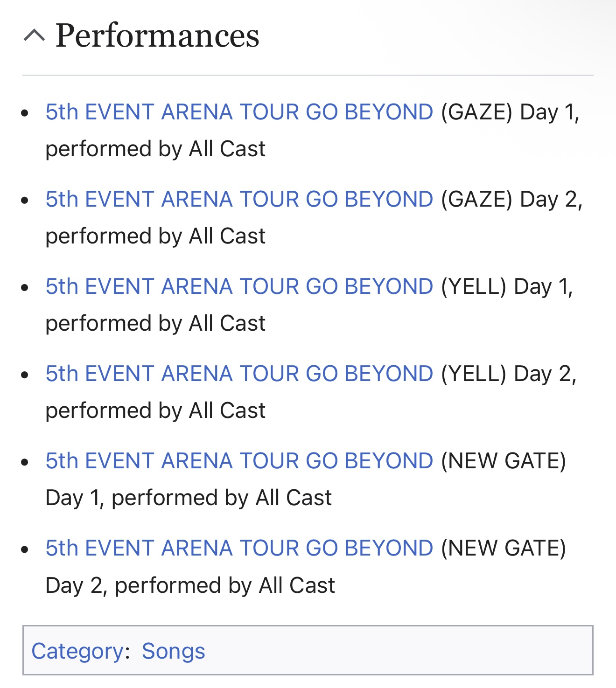Click "performed by All Cast" under YELL Day 2
616x688 pixels.
click(155, 411)
